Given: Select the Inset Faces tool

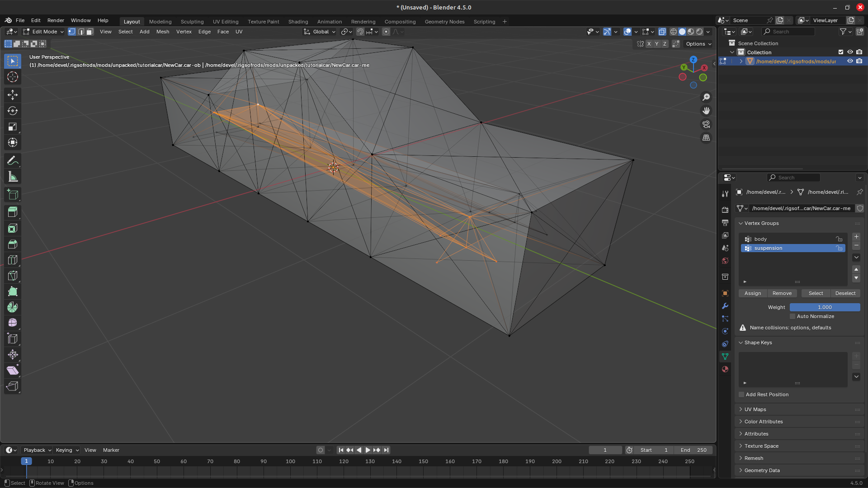Looking at the screenshot, I should pyautogui.click(x=13, y=228).
